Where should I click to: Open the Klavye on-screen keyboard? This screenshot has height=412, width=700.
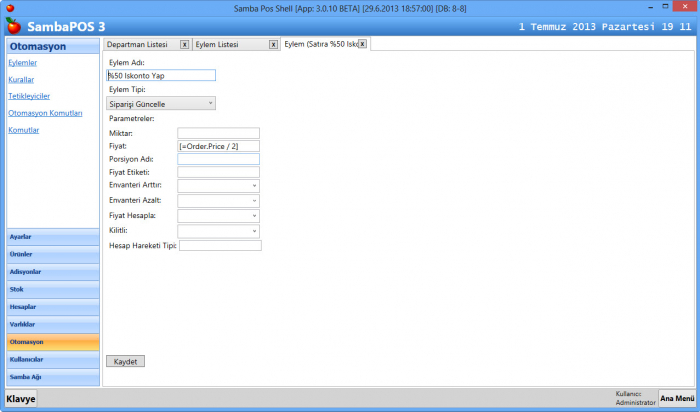[x=21, y=398]
